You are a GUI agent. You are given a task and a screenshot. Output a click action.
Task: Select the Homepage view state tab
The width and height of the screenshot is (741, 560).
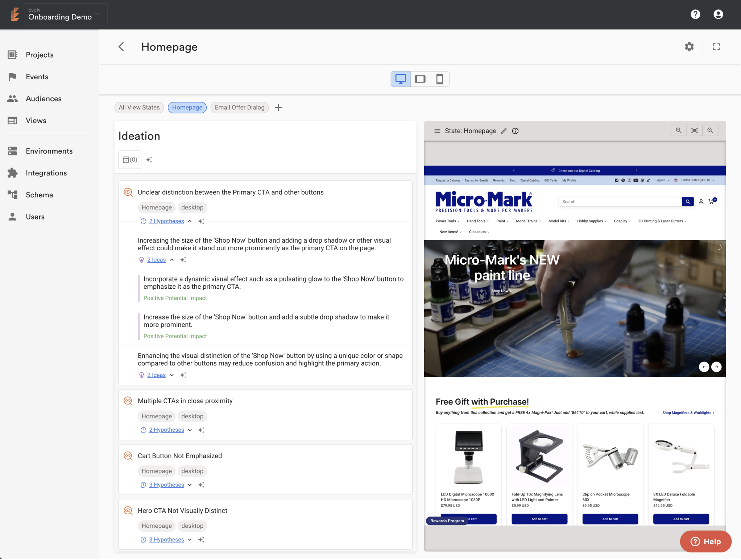187,108
